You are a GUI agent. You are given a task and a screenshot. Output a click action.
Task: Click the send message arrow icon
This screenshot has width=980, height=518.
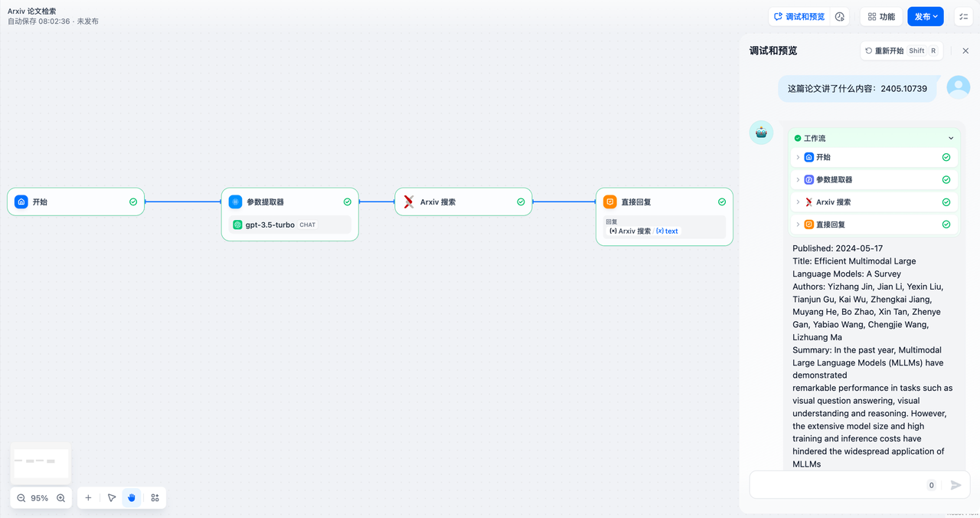(955, 484)
